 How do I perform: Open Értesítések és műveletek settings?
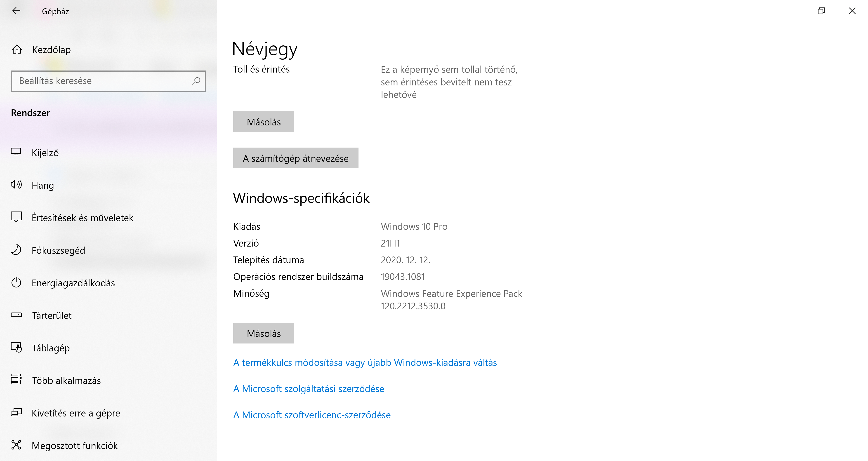point(82,218)
